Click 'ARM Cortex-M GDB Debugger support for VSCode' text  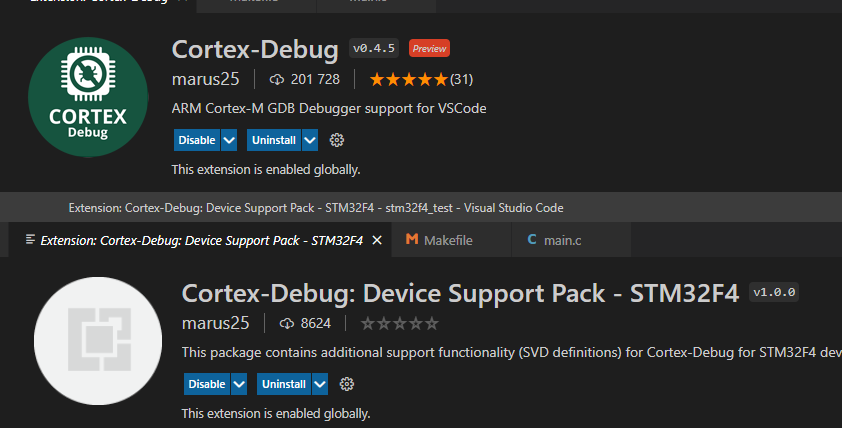tap(329, 108)
